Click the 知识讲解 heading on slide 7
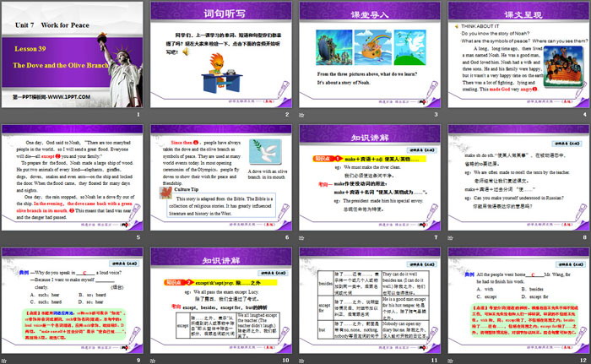Viewport: 591px width, 364px height. (370, 138)
